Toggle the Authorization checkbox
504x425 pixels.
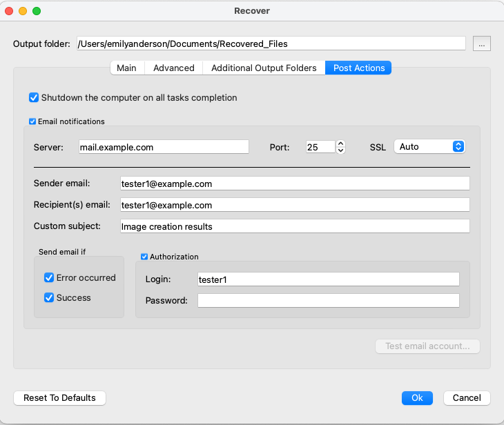click(x=144, y=257)
